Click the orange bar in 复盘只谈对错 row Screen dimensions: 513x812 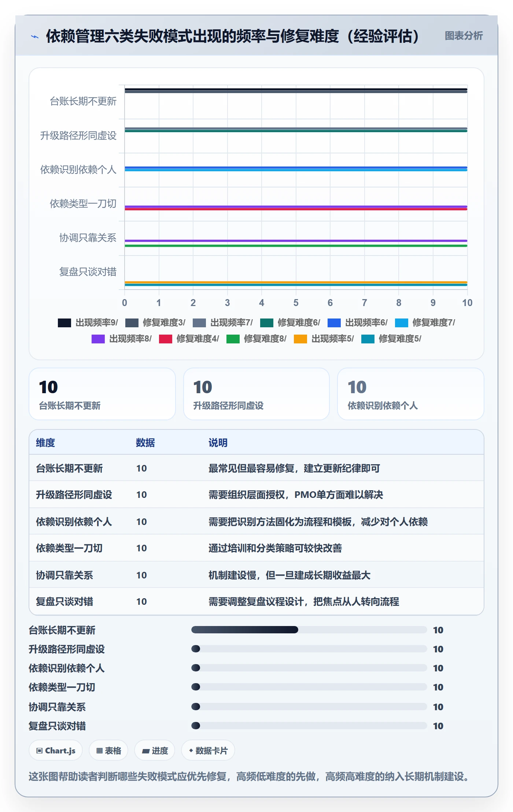(296, 282)
